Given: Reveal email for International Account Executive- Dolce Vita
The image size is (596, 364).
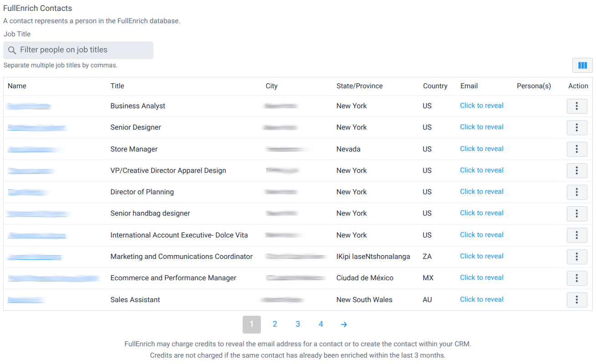Looking at the screenshot, I should tap(481, 234).
